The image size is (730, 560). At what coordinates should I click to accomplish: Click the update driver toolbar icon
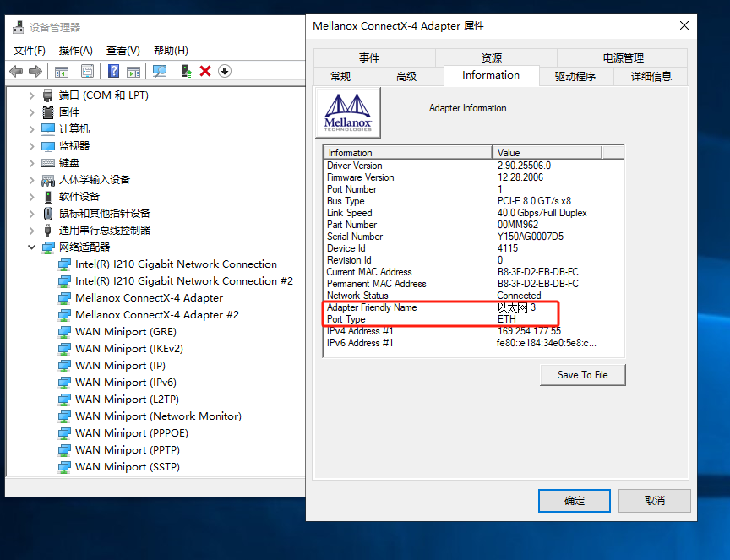pos(184,70)
